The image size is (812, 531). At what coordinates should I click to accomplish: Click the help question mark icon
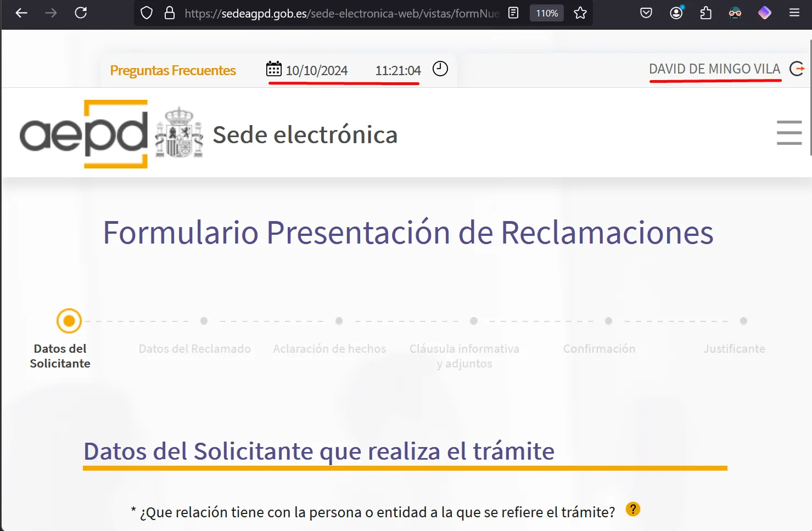pyautogui.click(x=632, y=510)
